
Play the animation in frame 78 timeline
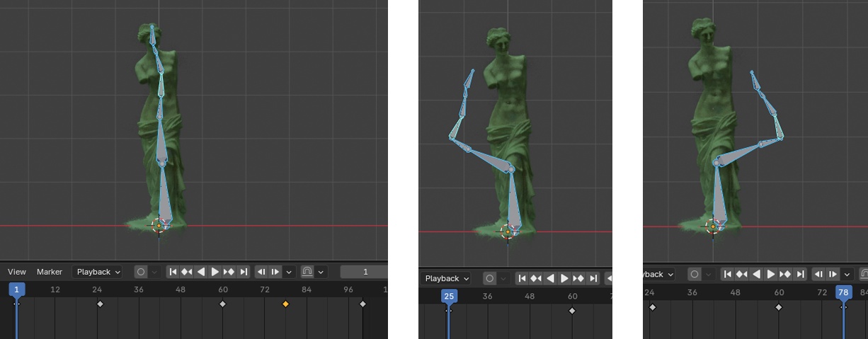[x=770, y=274]
